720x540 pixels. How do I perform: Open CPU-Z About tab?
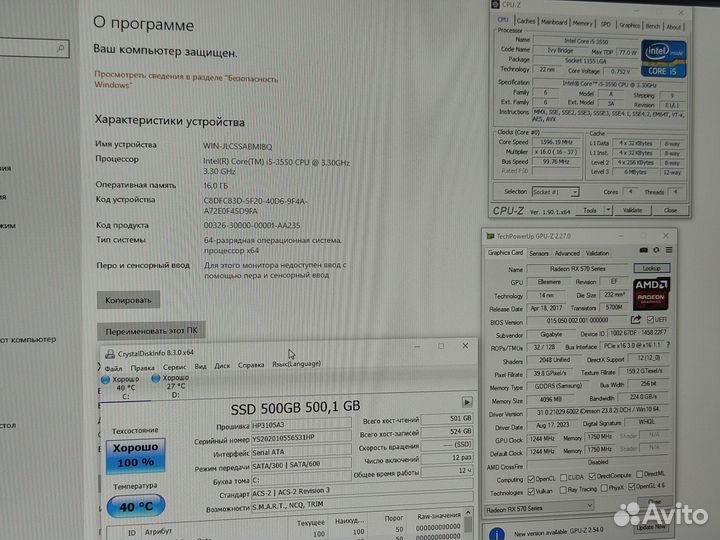[x=673, y=27]
